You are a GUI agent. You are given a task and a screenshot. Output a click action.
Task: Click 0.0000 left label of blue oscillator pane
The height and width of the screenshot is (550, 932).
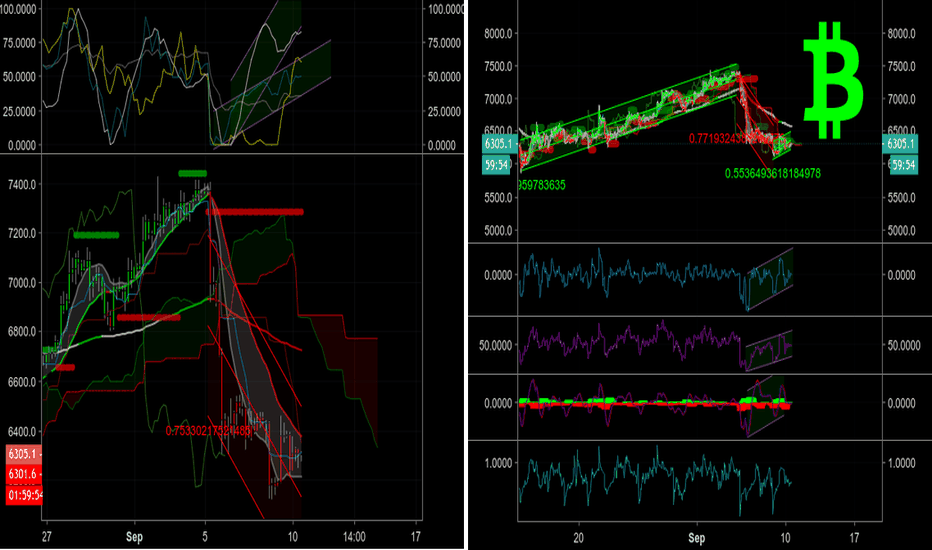498,275
